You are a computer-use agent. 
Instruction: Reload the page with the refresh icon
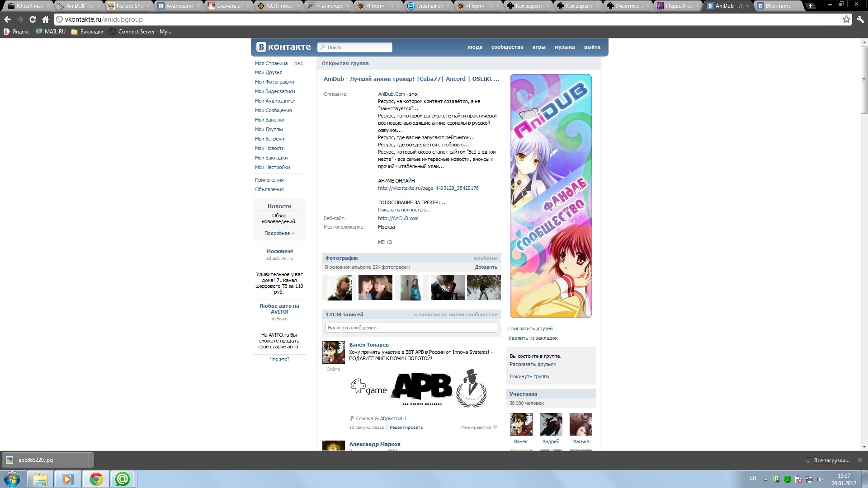33,19
